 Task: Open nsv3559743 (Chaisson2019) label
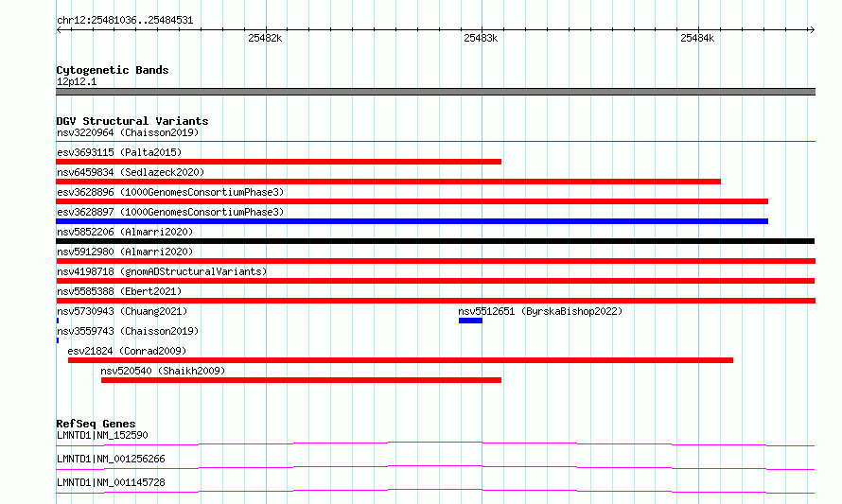tap(128, 331)
